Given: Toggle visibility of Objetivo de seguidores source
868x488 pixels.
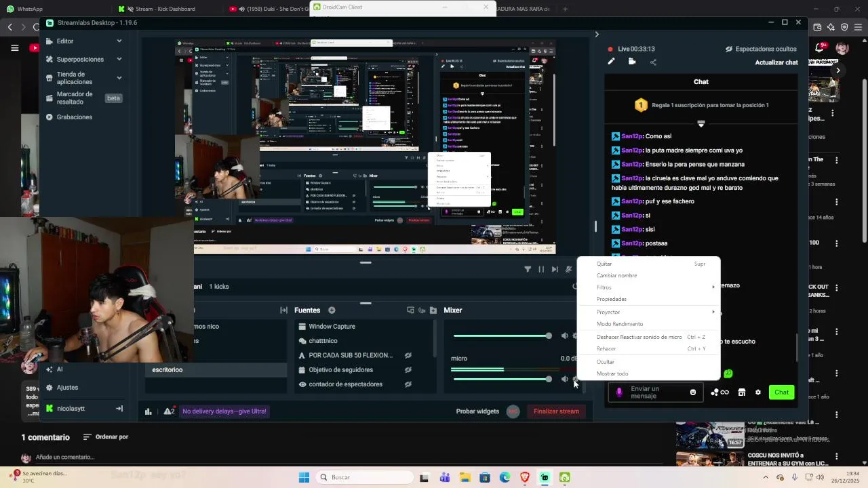Looking at the screenshot, I should coord(408,370).
